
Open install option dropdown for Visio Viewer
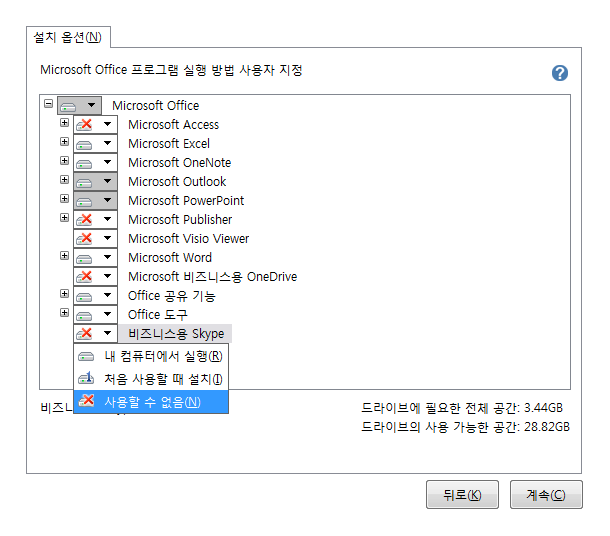tap(95, 238)
